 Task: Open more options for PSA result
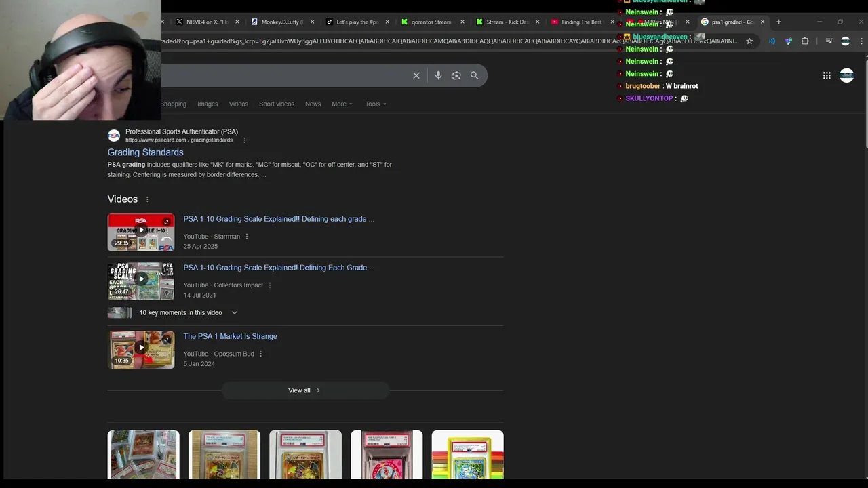point(245,140)
